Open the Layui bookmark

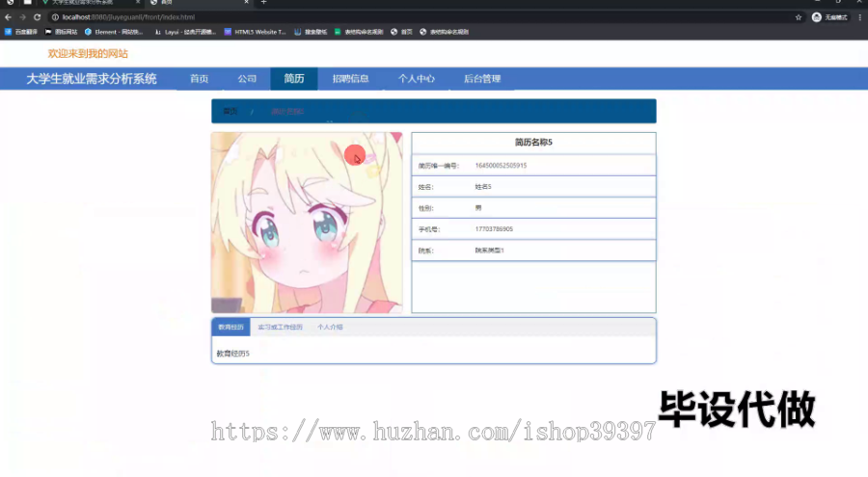[185, 32]
